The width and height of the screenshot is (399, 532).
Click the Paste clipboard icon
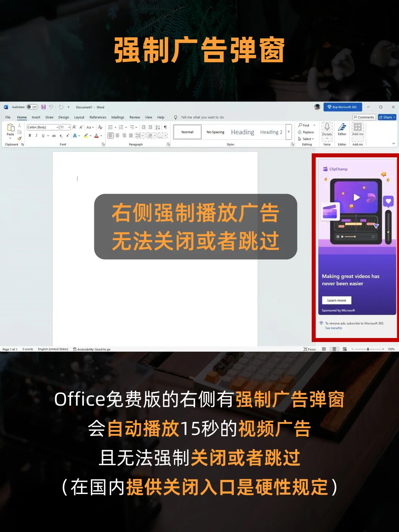(x=10, y=127)
